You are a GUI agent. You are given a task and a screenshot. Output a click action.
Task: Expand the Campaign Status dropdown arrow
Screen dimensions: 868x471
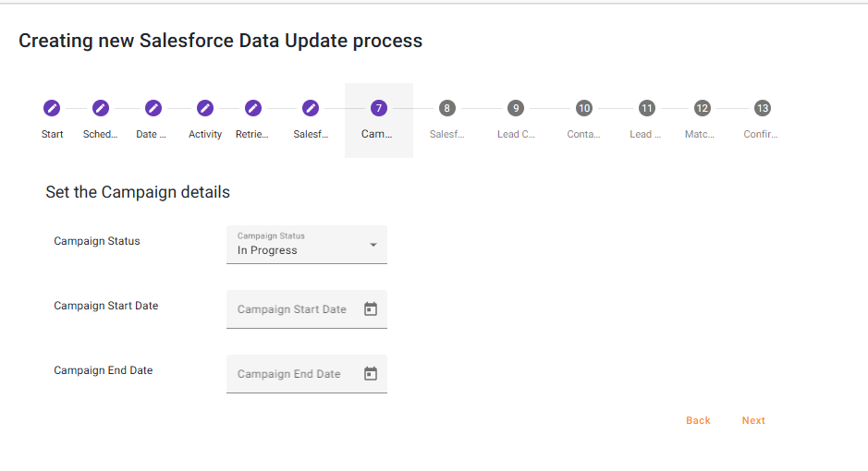coord(373,245)
